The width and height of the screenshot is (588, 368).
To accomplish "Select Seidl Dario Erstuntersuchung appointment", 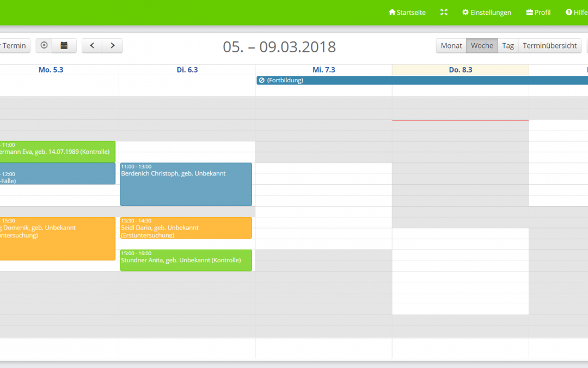I will coord(186,228).
